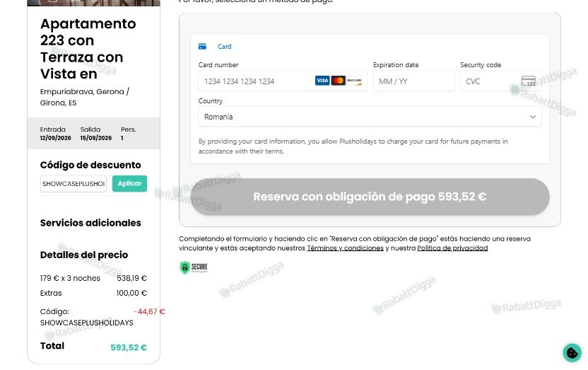Open the Romania country selector

pyautogui.click(x=370, y=117)
